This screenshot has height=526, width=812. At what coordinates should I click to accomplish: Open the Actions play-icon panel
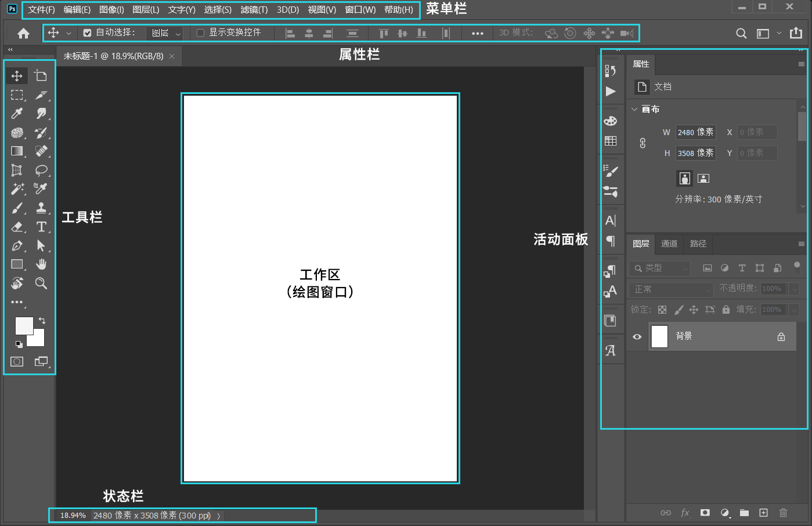tap(610, 91)
